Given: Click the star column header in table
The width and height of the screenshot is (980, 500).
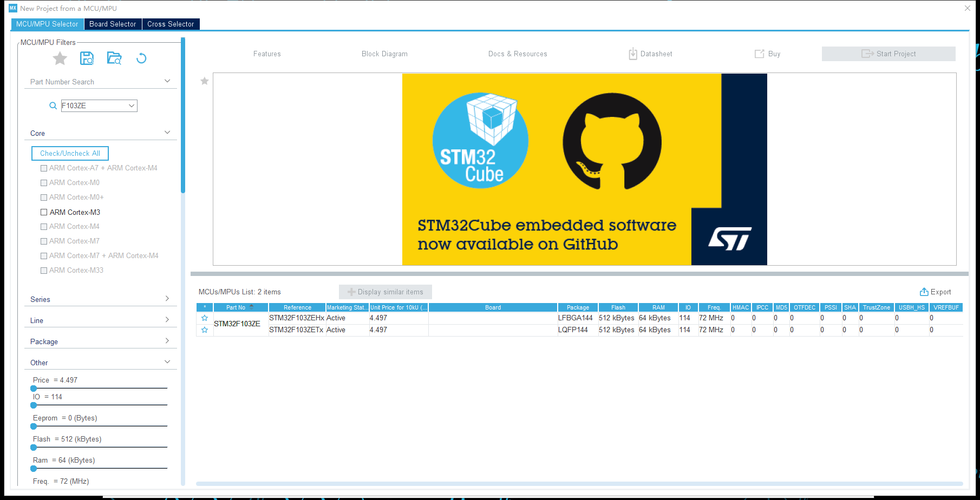Looking at the screenshot, I should [x=205, y=307].
